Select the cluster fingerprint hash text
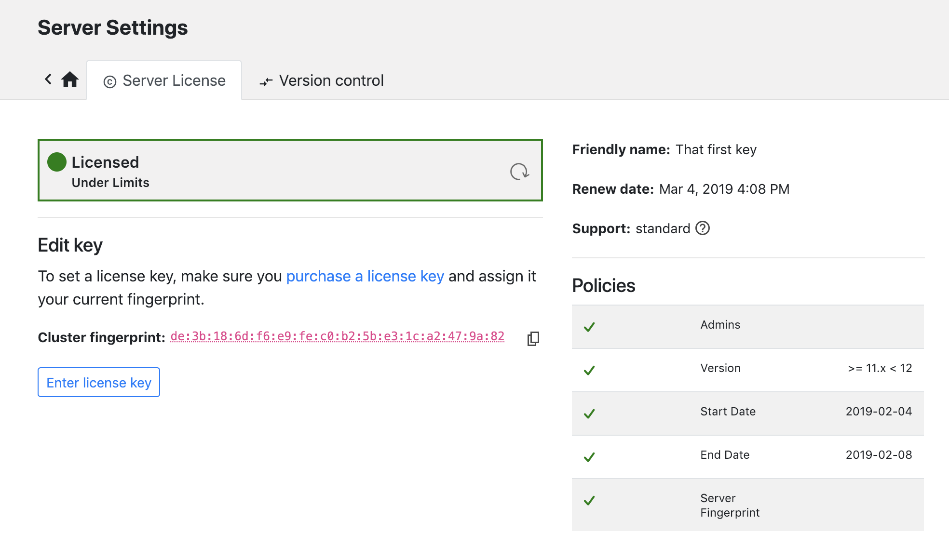The image size is (949, 560). (338, 336)
